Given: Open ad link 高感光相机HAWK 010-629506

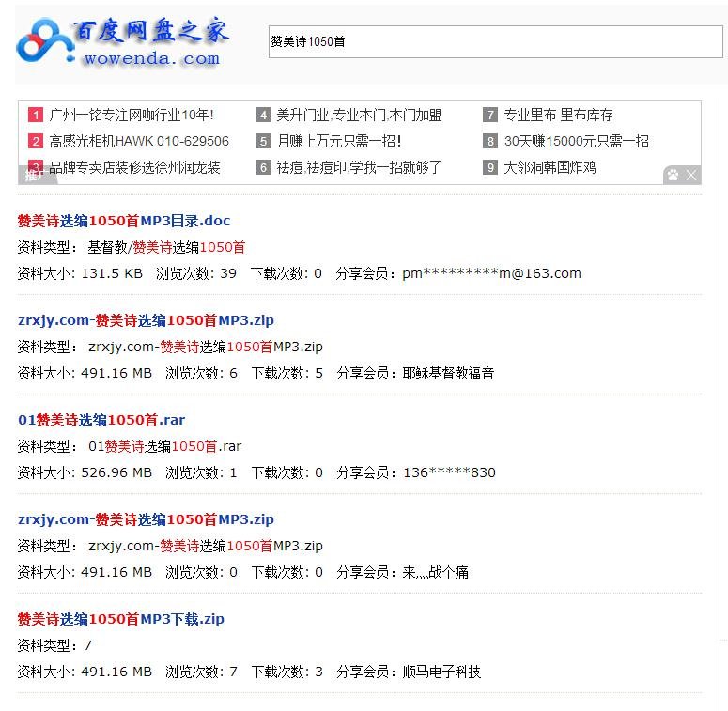Looking at the screenshot, I should [139, 141].
